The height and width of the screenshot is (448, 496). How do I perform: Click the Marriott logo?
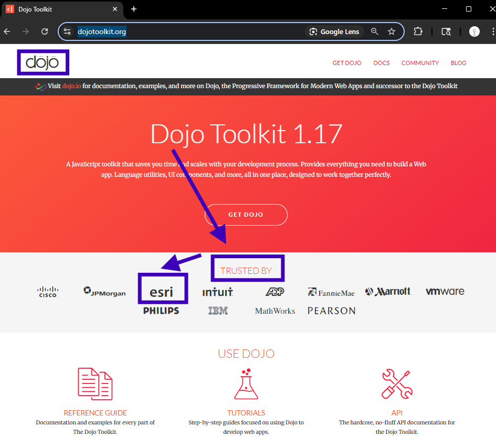388,292
